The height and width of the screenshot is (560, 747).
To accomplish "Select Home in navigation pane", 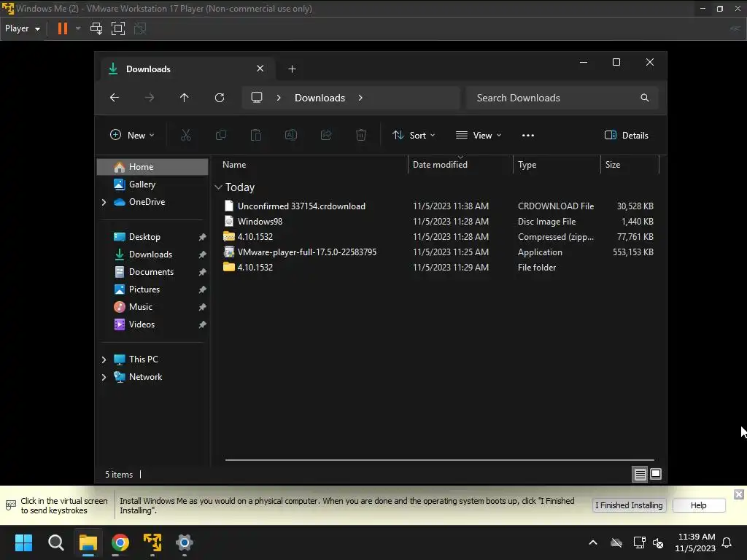I will [152, 167].
